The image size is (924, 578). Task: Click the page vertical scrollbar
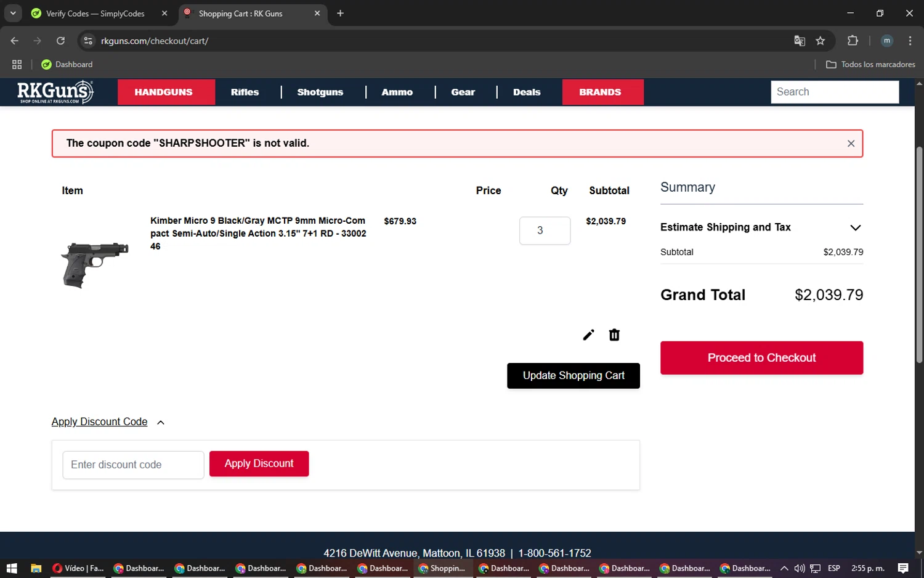coord(919,255)
